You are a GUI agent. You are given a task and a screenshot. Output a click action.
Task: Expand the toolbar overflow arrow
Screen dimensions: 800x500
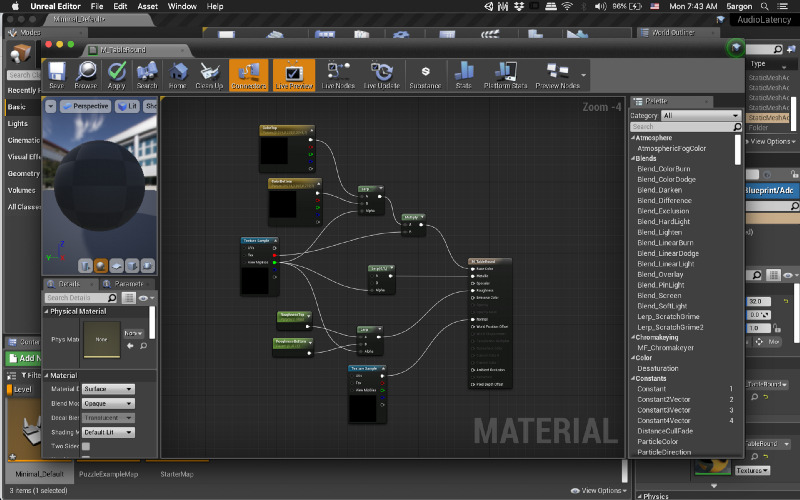[x=584, y=75]
